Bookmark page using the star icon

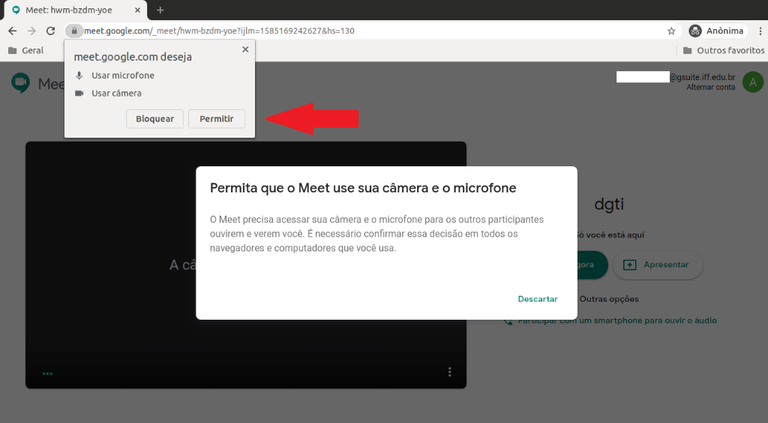(671, 31)
